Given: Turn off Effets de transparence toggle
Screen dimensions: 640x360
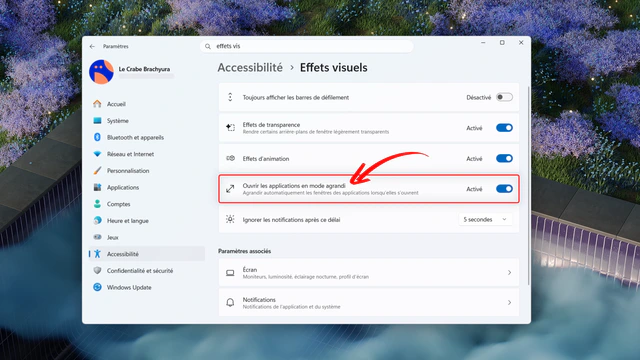Looking at the screenshot, I should [x=504, y=128].
